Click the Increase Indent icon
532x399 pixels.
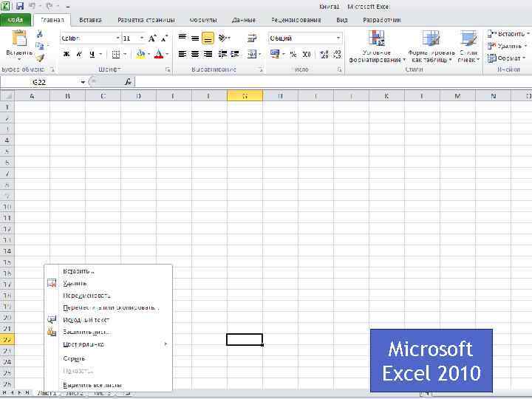pos(235,54)
